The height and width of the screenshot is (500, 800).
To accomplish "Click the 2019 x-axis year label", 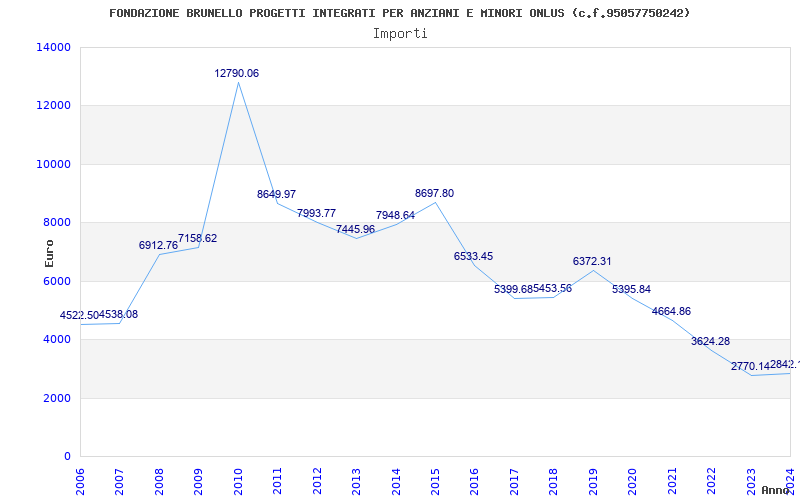I will (x=593, y=481).
